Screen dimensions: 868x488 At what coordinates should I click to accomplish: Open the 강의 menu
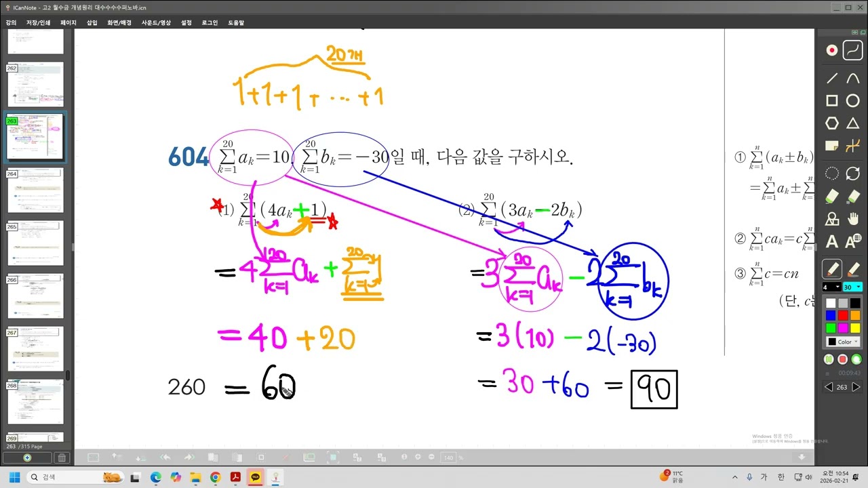11,22
